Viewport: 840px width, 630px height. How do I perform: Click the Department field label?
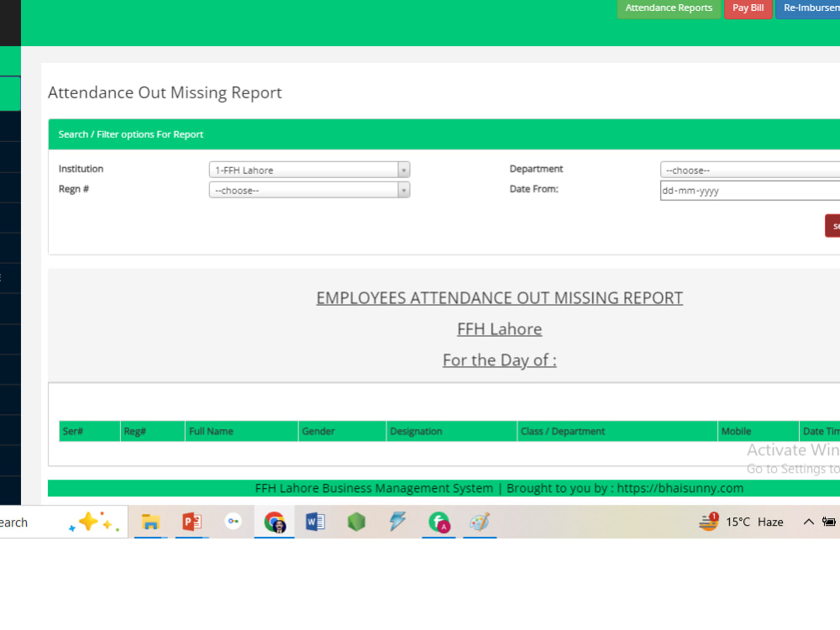coord(536,169)
